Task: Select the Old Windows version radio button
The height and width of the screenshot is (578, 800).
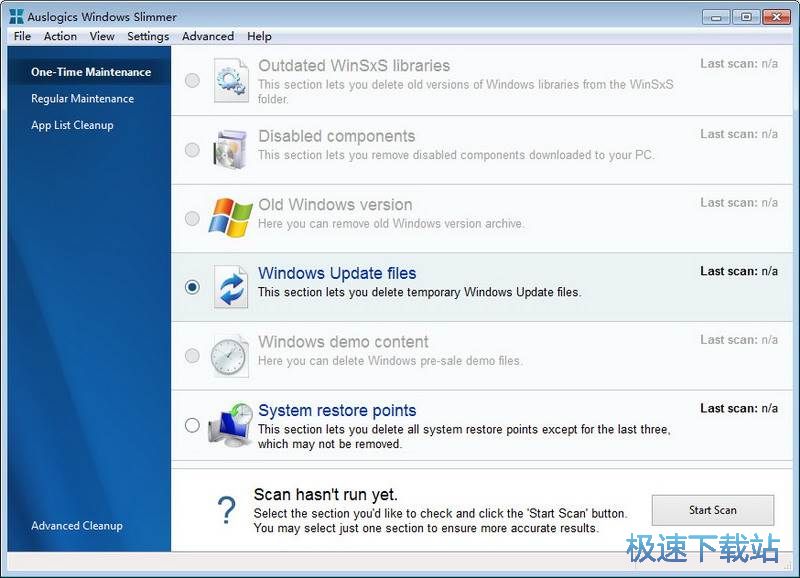Action: 192,218
